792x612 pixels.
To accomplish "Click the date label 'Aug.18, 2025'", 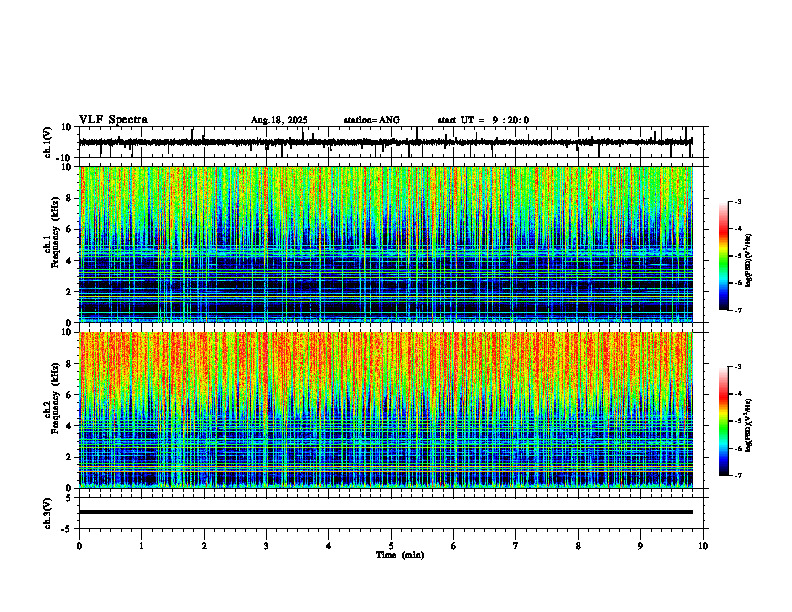I will point(279,120).
